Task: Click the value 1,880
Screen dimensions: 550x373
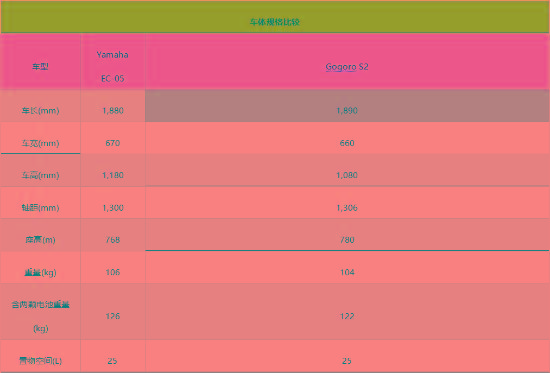Action: click(113, 111)
